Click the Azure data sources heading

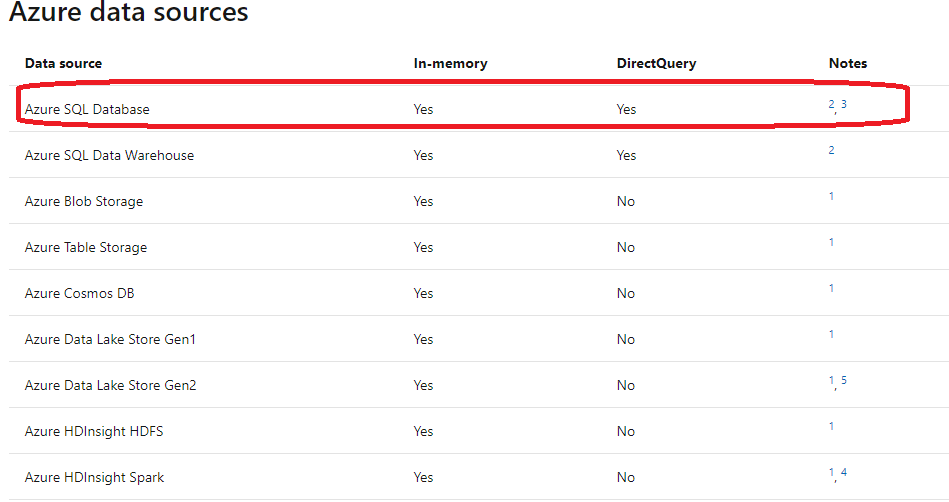tap(129, 13)
